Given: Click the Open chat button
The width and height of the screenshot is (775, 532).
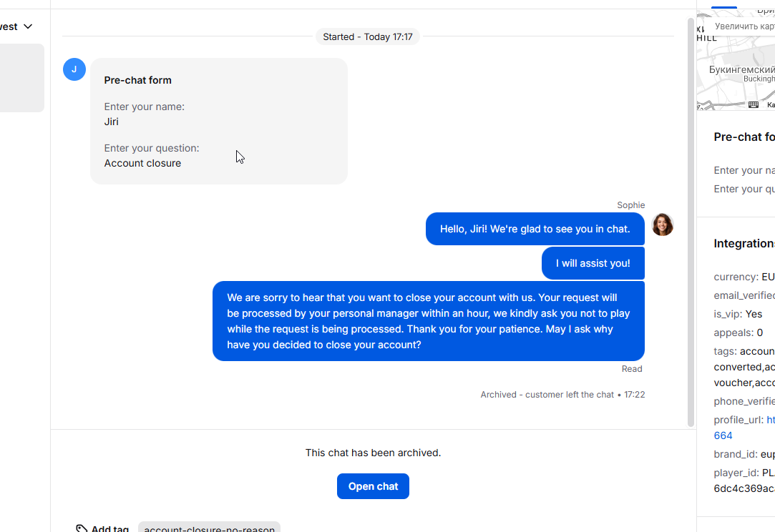Looking at the screenshot, I should [x=373, y=486].
